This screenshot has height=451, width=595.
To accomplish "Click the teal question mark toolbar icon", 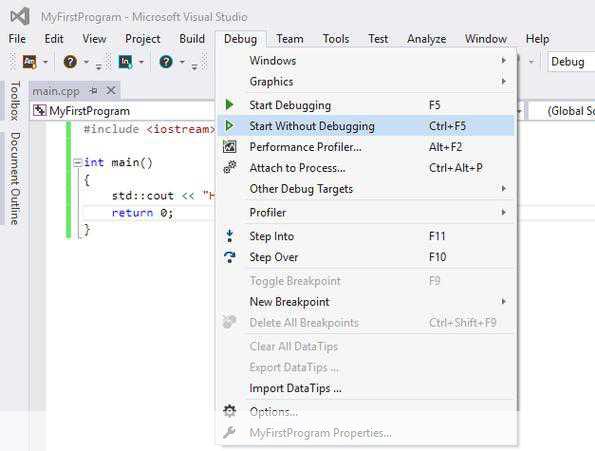I will click(x=166, y=61).
